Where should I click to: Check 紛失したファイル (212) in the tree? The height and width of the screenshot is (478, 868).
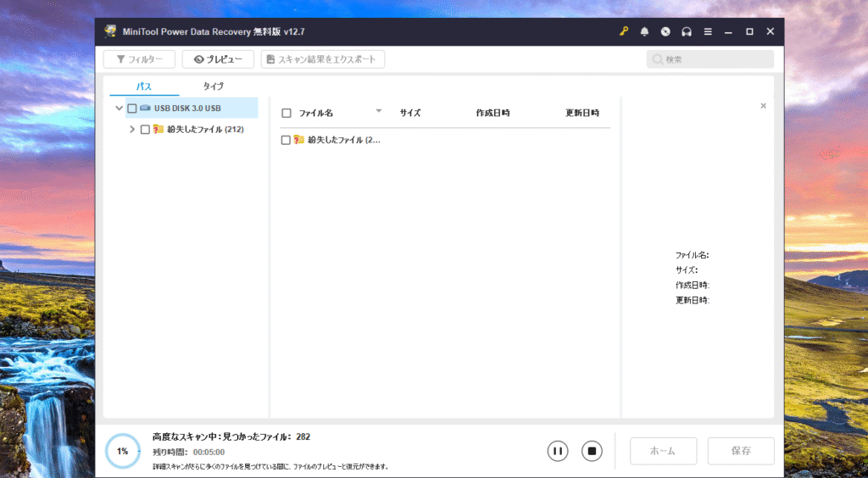(x=145, y=130)
